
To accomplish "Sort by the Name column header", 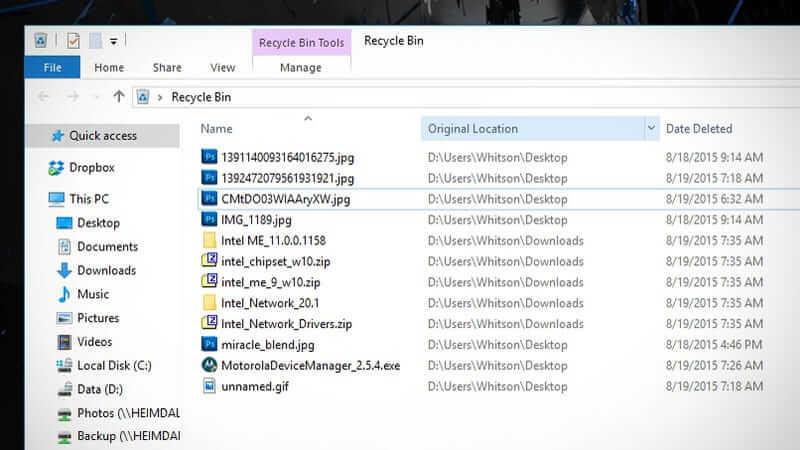I will [216, 129].
